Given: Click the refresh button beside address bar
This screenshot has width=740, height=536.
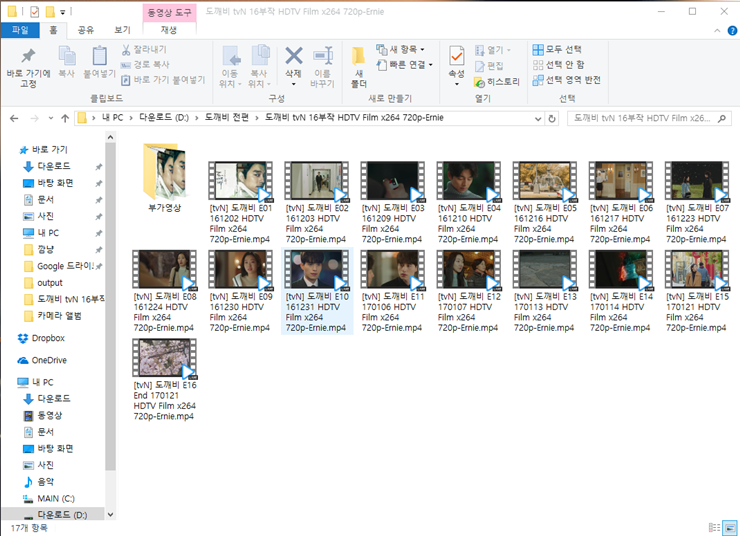Looking at the screenshot, I should pos(551,118).
